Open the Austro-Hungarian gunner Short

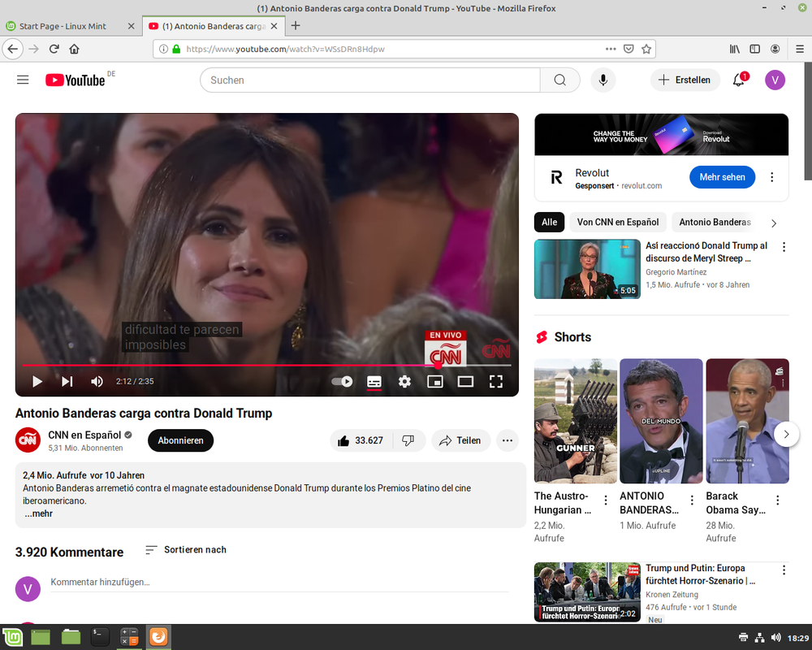[x=576, y=421]
